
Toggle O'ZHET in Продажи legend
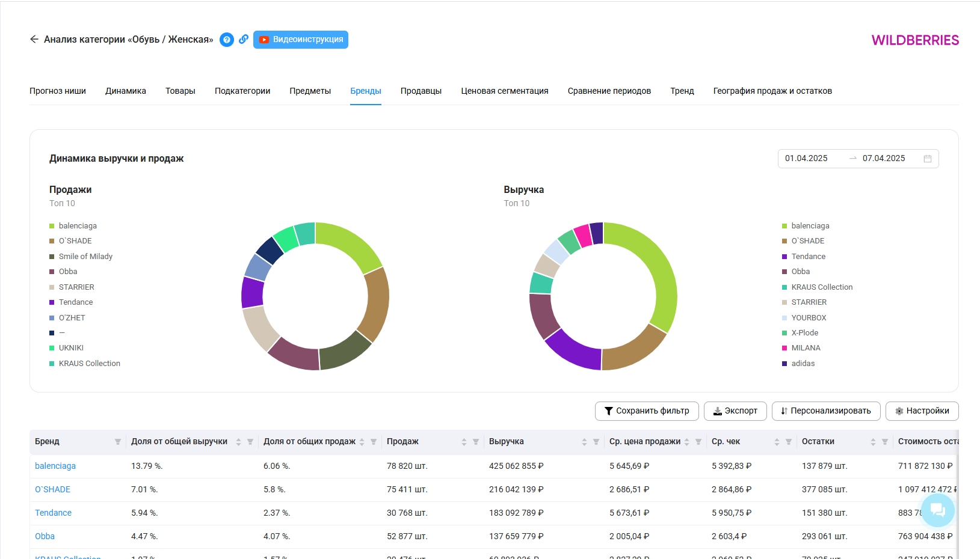(x=67, y=318)
